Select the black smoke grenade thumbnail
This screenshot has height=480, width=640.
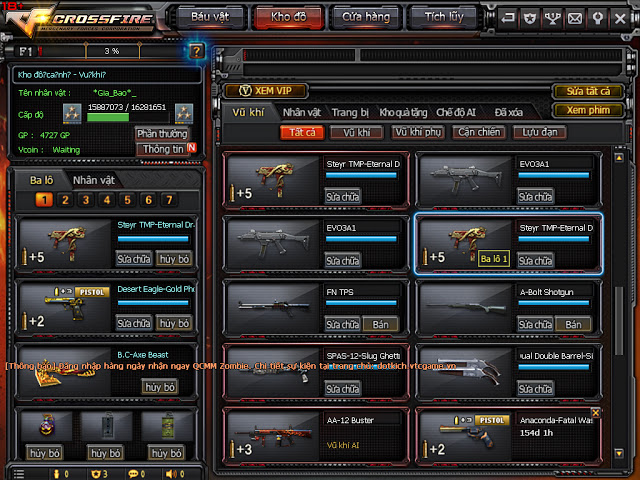click(107, 426)
